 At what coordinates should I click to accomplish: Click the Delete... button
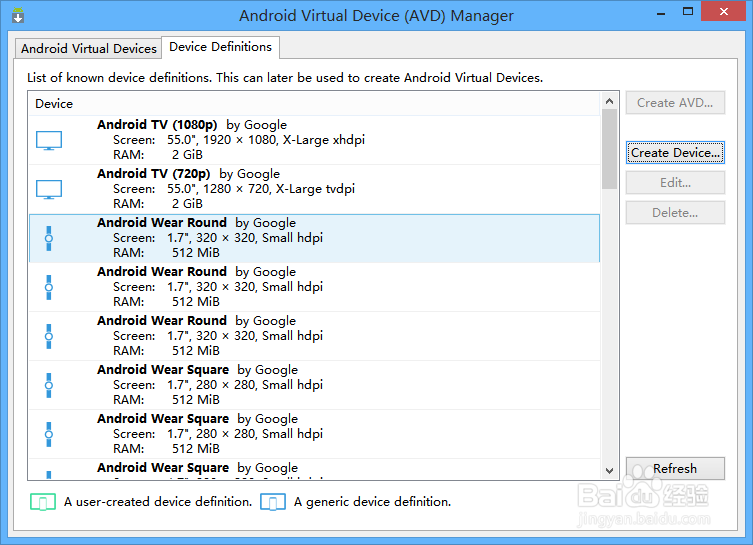tap(675, 213)
